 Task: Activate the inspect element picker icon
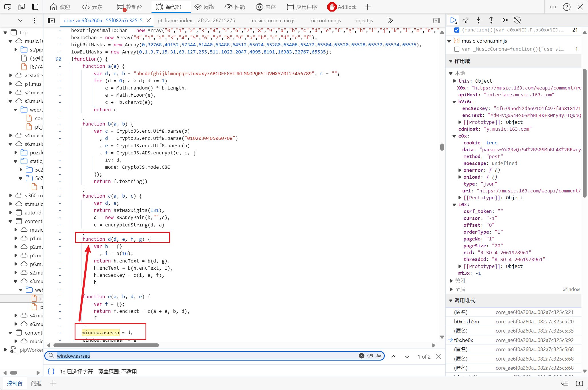[8, 7]
